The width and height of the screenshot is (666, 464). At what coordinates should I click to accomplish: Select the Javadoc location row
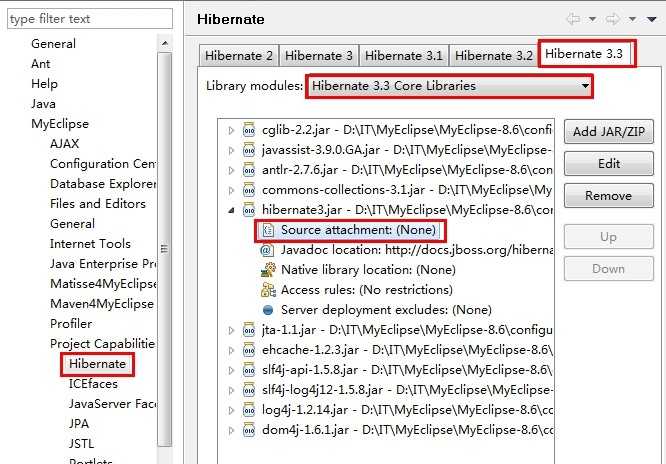pos(406,250)
